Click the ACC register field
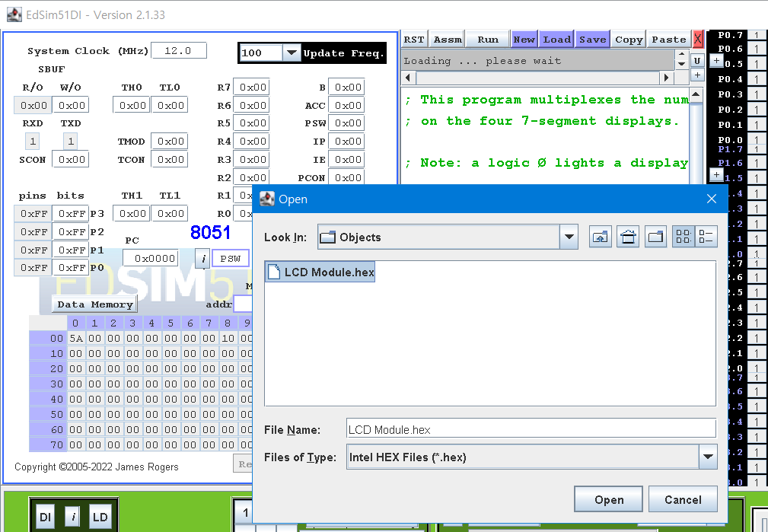This screenshot has height=532, width=768. click(347, 105)
